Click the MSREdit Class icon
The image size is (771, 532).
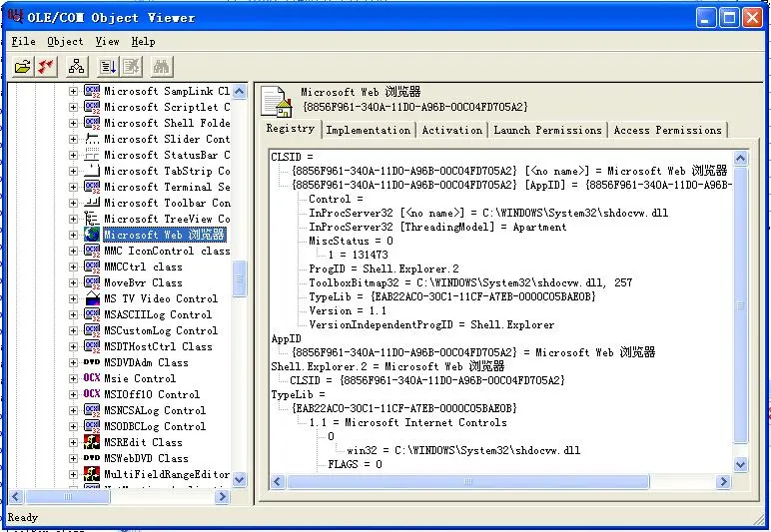[x=92, y=442]
